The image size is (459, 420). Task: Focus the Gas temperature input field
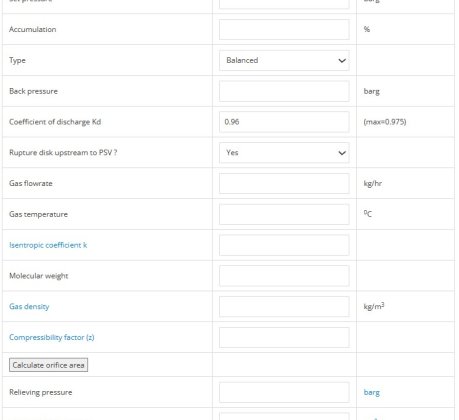(284, 214)
